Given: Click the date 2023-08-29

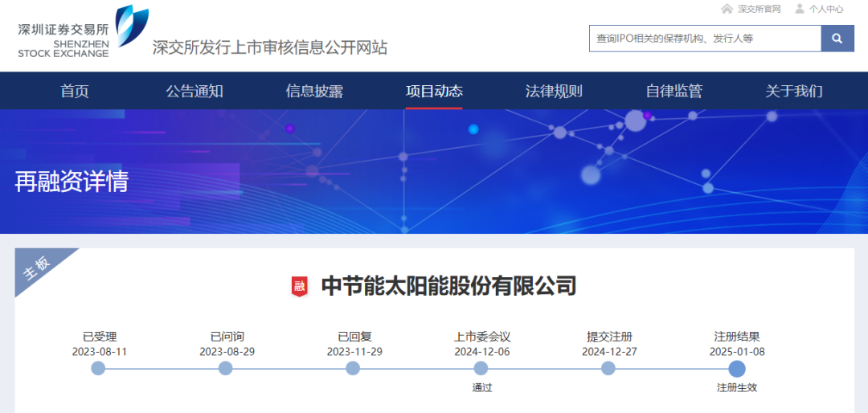Looking at the screenshot, I should coord(227,352).
